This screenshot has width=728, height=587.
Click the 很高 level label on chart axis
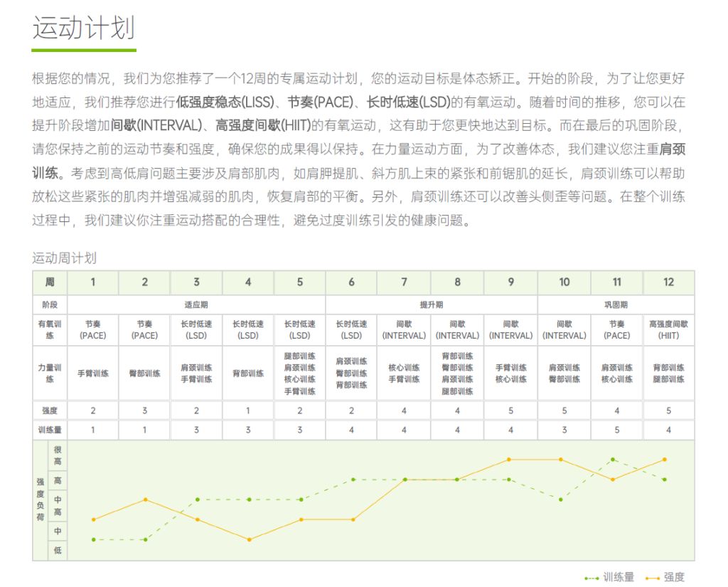[58, 455]
